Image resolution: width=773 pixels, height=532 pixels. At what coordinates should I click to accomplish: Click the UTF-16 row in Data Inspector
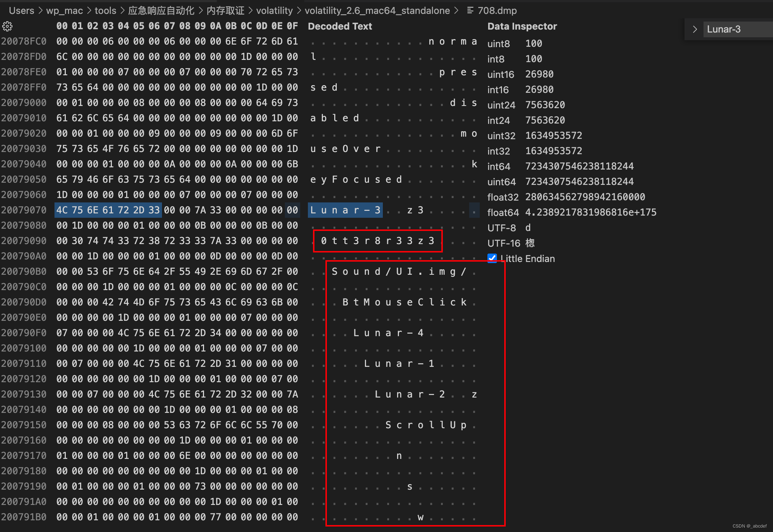tap(504, 243)
